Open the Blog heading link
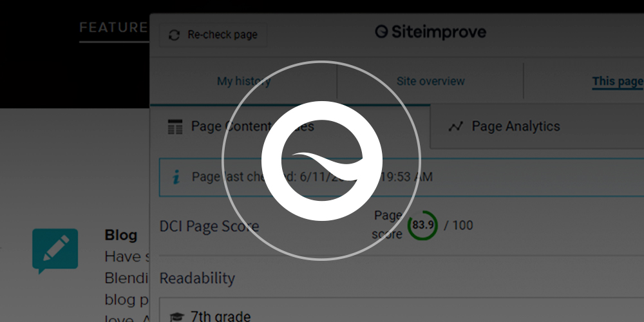Viewport: 644px width, 322px height. [x=121, y=235]
